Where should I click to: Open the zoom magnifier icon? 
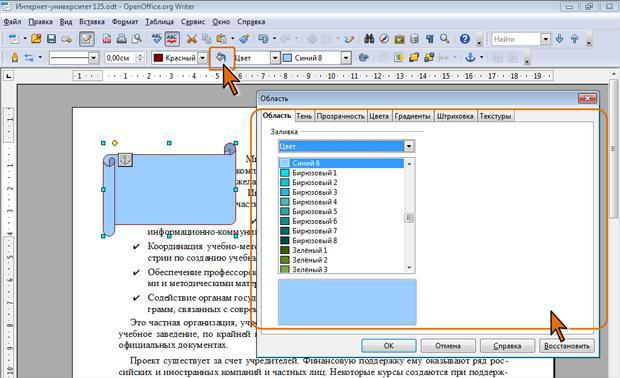click(x=445, y=39)
